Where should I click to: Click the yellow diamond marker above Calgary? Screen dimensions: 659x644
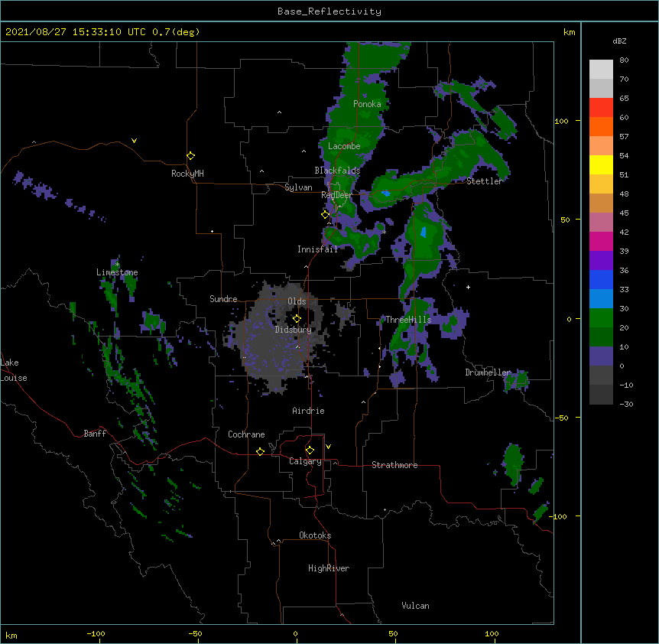(x=310, y=450)
